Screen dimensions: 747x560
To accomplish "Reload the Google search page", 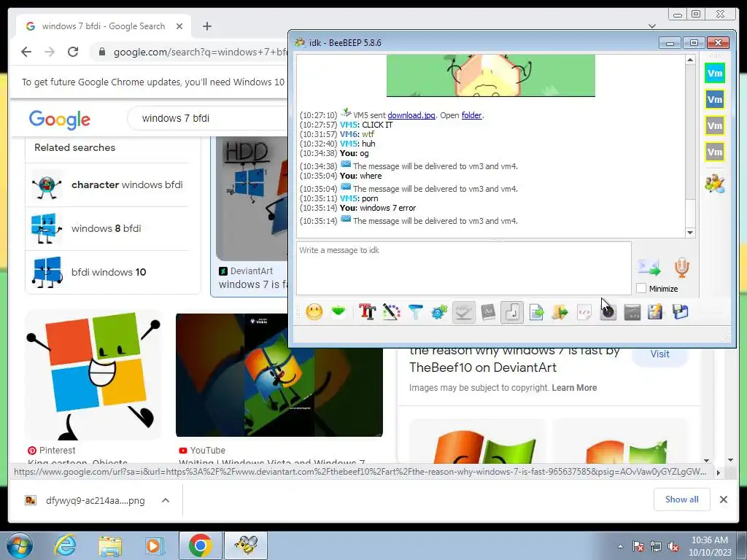I will point(73,52).
